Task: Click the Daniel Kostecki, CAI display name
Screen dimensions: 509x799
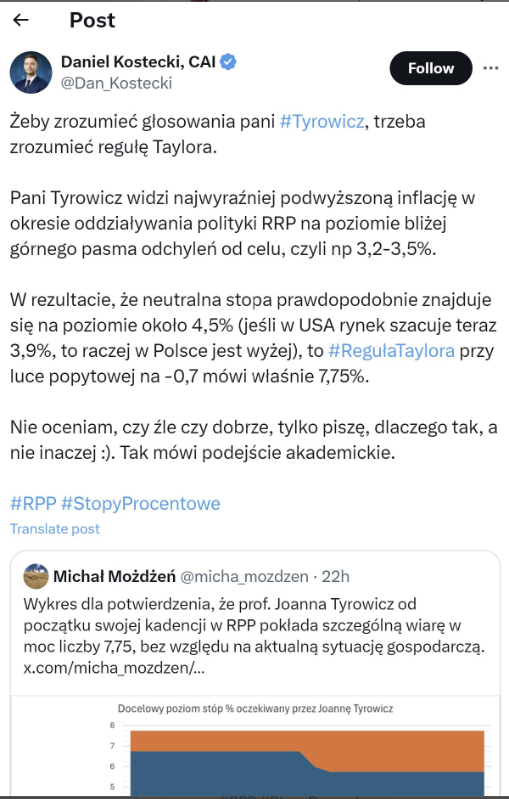Action: tap(139, 62)
